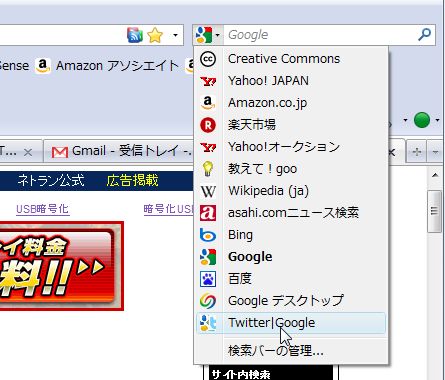This screenshot has height=380, width=445.
Task: Close the leftmost truncated tab
Action: point(28,153)
